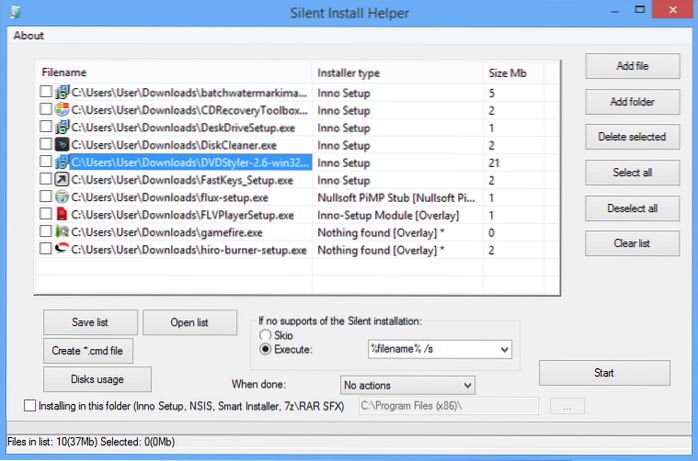This screenshot has width=698, height=461.
Task: Choose the Execute radio button
Action: coord(265,350)
